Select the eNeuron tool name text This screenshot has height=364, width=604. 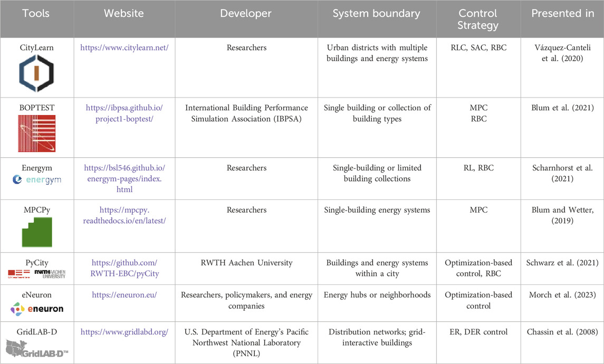[x=36, y=295]
